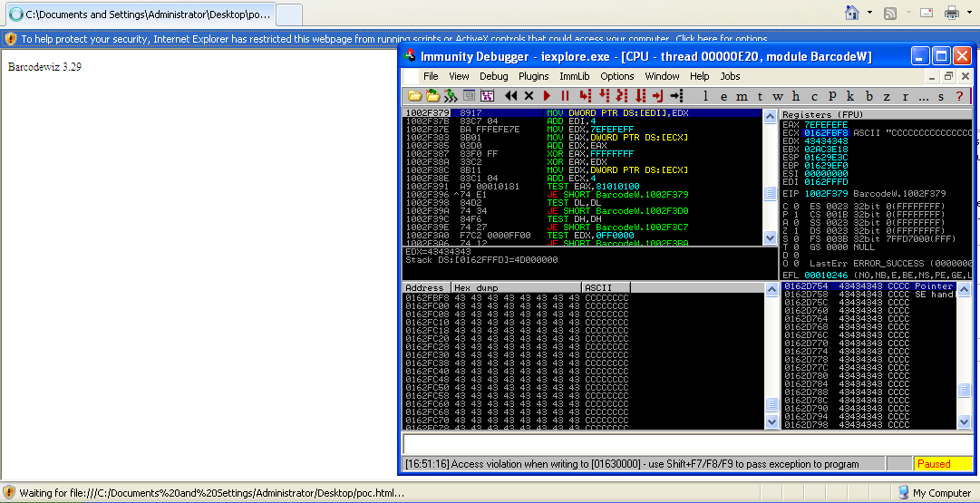The image size is (980, 503).
Task: Open References window with 'r' button
Action: [905, 96]
